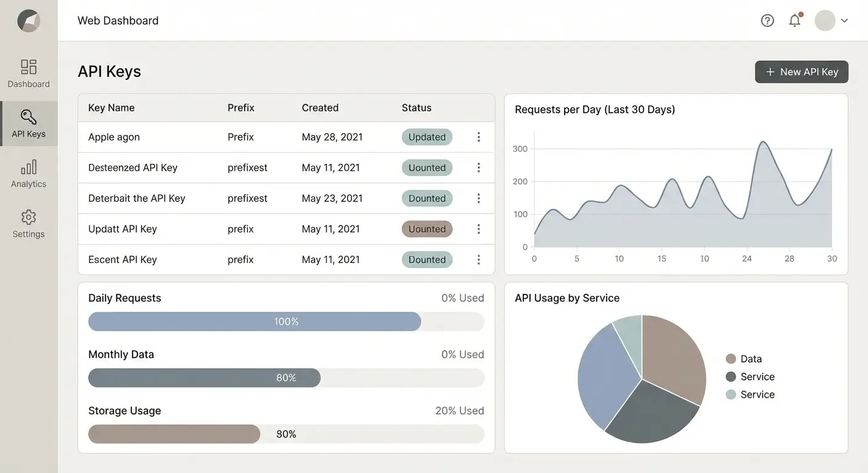The height and width of the screenshot is (473, 868).
Task: Click the 20% Used storage label
Action: pos(460,411)
